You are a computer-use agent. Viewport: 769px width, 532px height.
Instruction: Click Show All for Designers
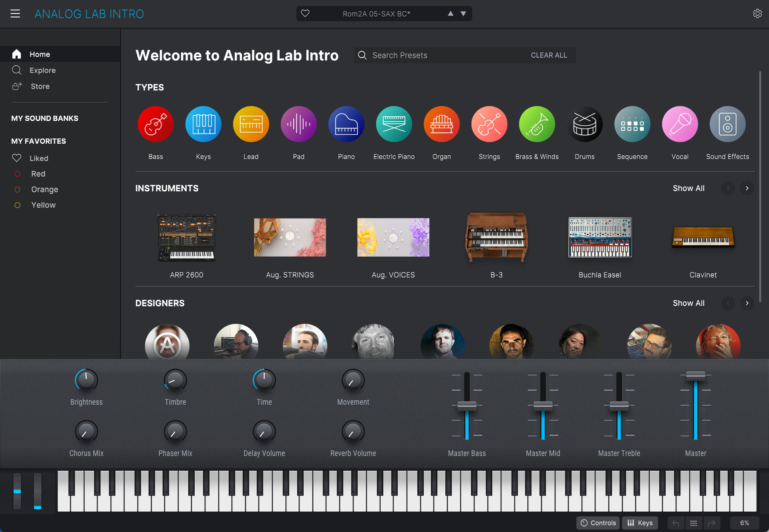(x=688, y=303)
